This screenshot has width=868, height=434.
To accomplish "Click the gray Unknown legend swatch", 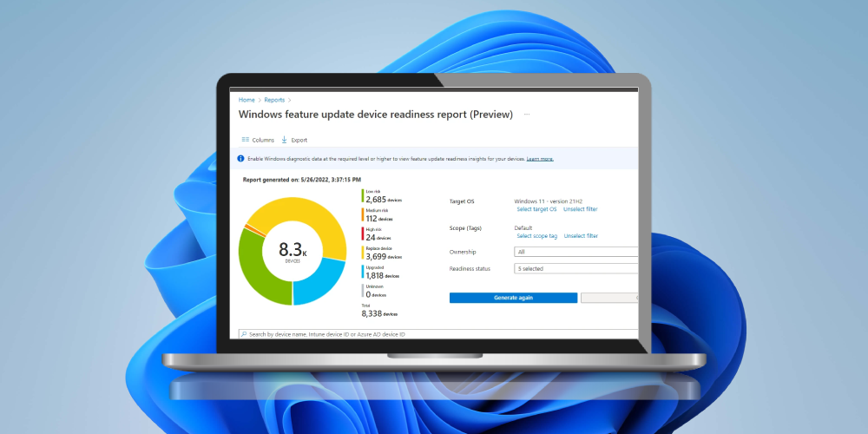I will click(363, 292).
